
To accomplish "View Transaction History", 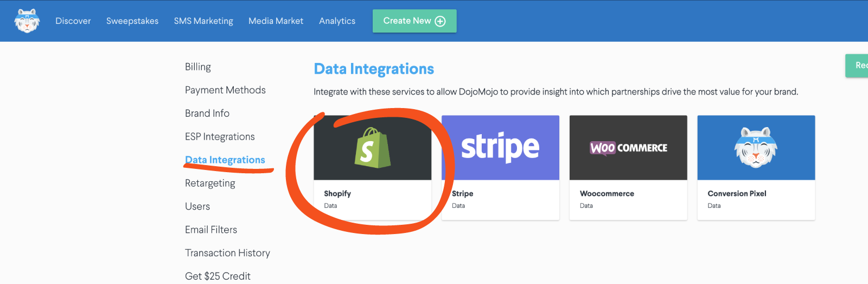I will click(x=227, y=253).
